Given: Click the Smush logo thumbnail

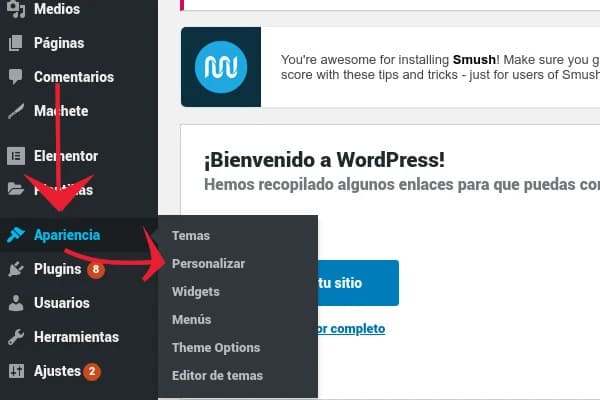Looking at the screenshot, I should [221, 67].
